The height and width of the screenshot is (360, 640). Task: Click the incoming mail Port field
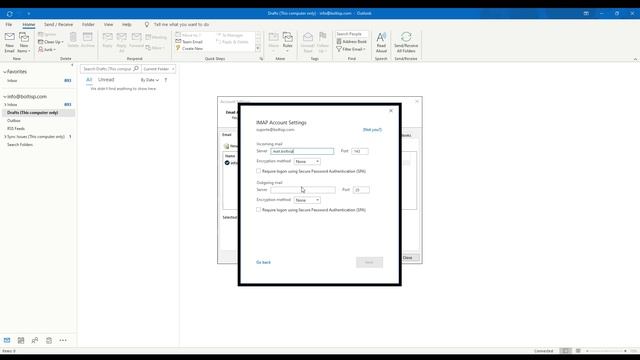tap(360, 151)
